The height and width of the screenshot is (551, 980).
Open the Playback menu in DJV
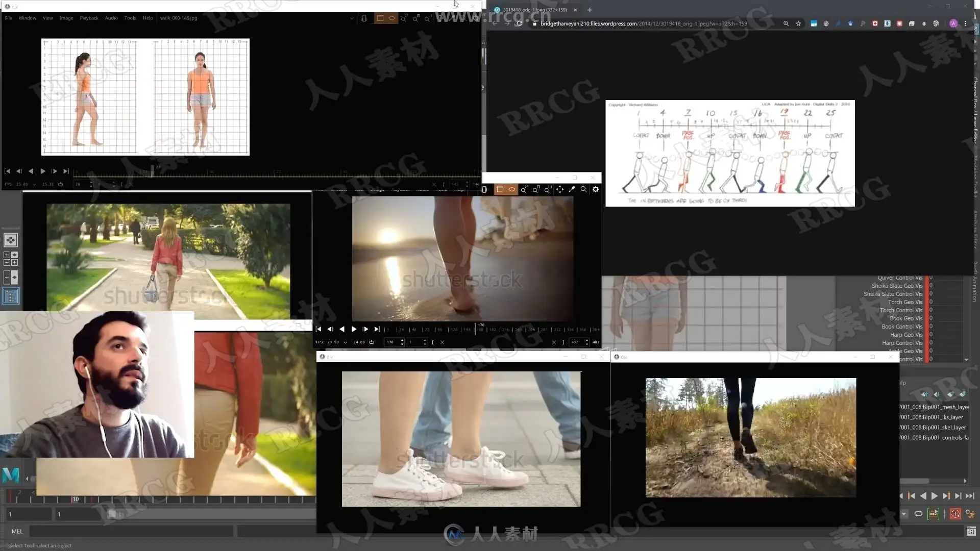pos(89,18)
